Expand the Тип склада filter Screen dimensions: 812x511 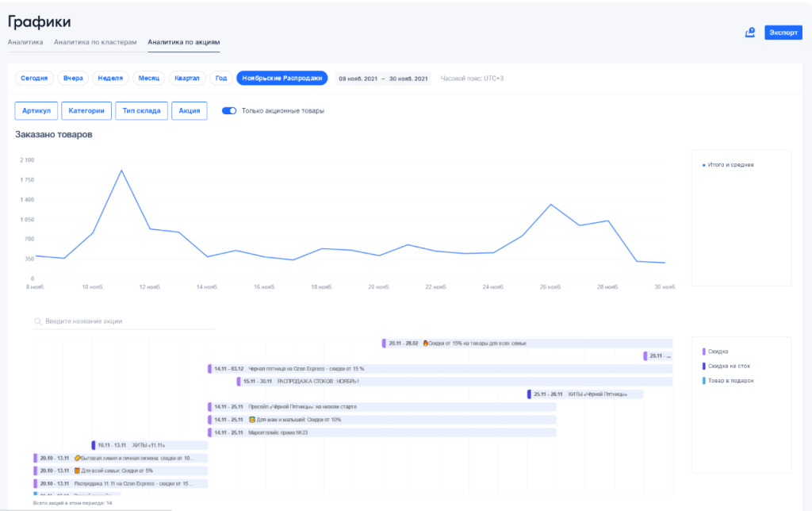142,111
